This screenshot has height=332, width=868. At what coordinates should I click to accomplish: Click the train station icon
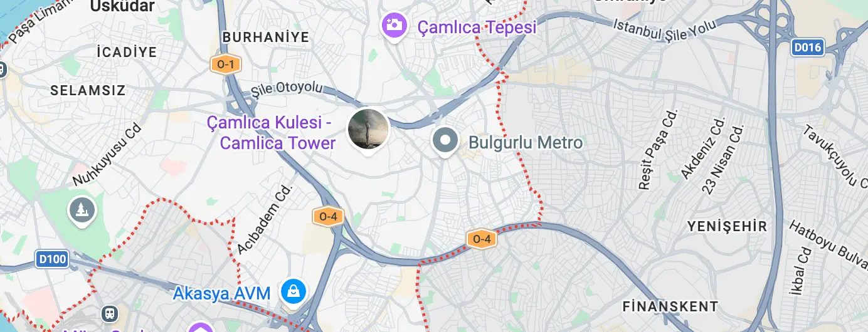(110, 314)
